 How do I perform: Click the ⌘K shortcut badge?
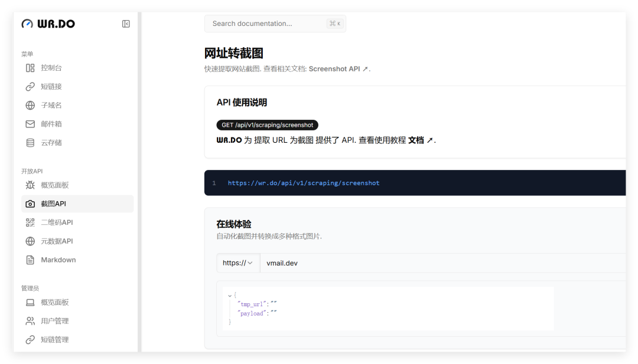[x=335, y=24]
